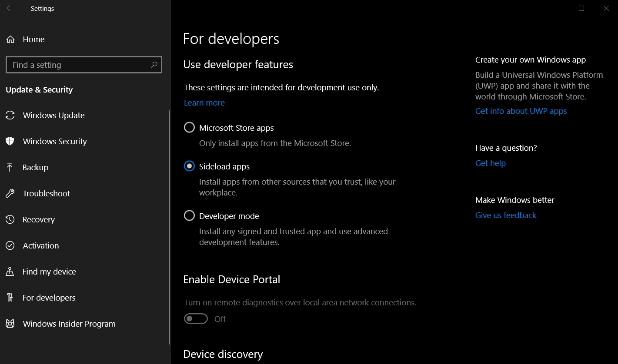Click the Home icon in sidebar
The height and width of the screenshot is (364, 618).
click(10, 40)
